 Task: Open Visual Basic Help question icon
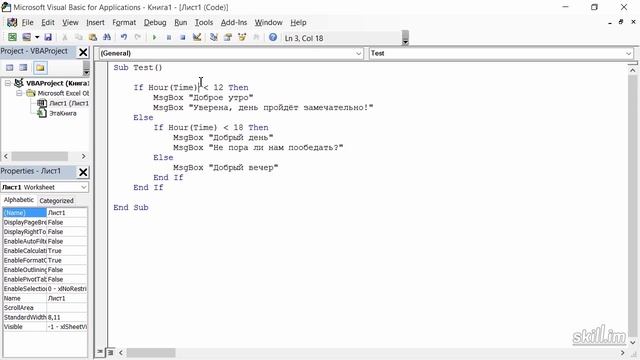[x=273, y=38]
